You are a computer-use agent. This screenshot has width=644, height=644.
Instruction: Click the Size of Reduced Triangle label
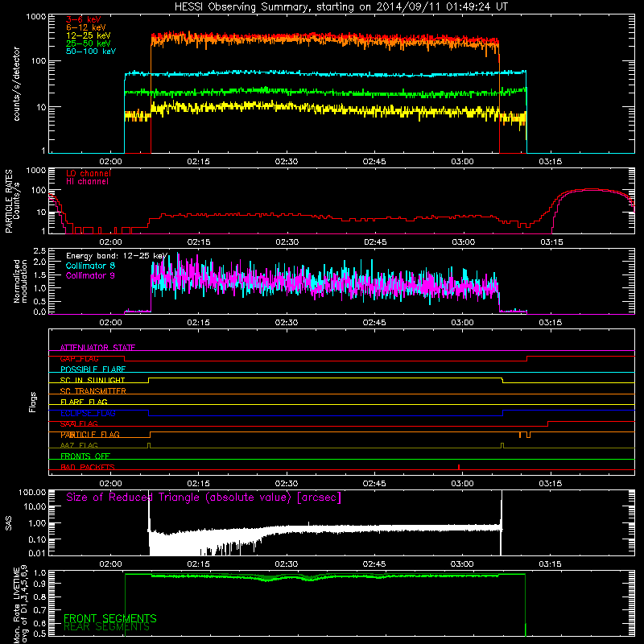[204, 497]
